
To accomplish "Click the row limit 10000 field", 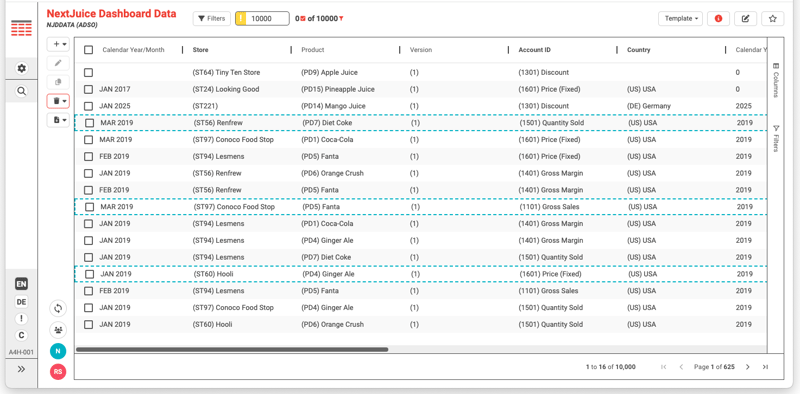I will (268, 19).
